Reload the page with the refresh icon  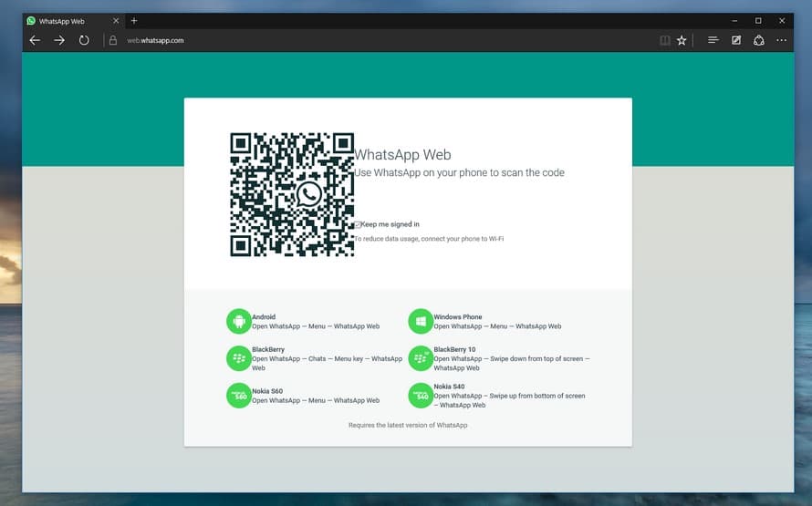(x=84, y=40)
